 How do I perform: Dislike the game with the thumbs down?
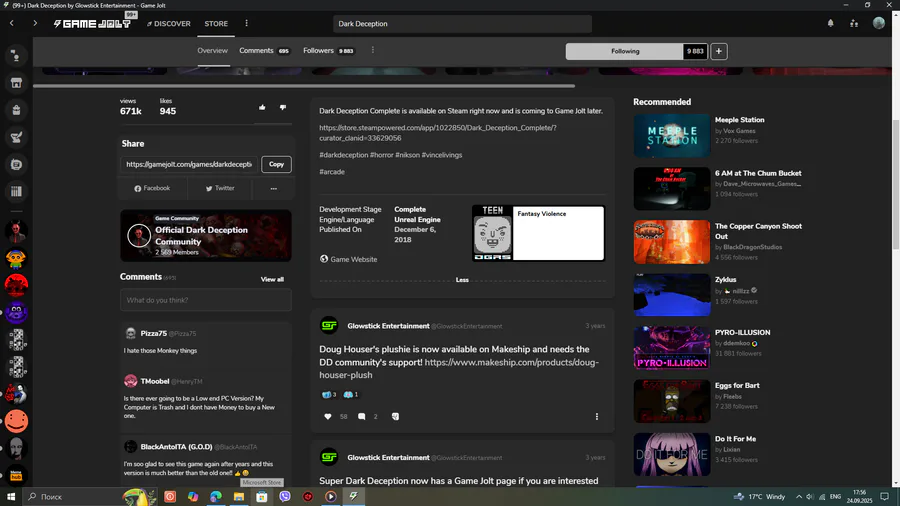click(x=283, y=107)
